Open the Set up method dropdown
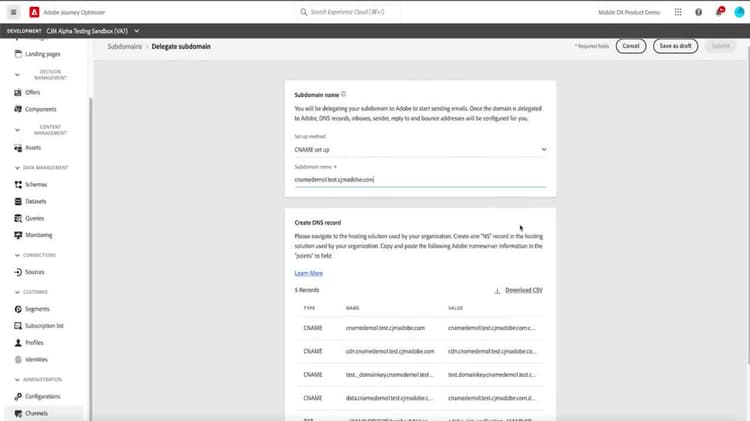This screenshot has height=421, width=750. coord(420,149)
